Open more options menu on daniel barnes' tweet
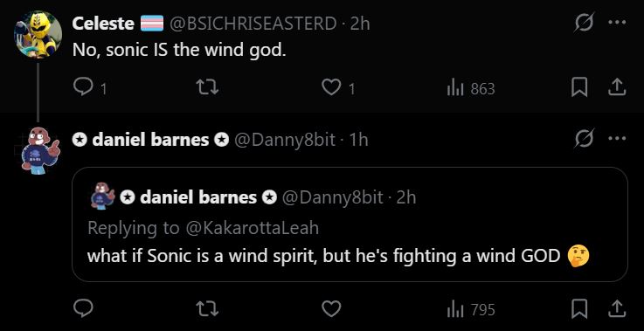Image resolution: width=644 pixels, height=331 pixels. [617, 138]
